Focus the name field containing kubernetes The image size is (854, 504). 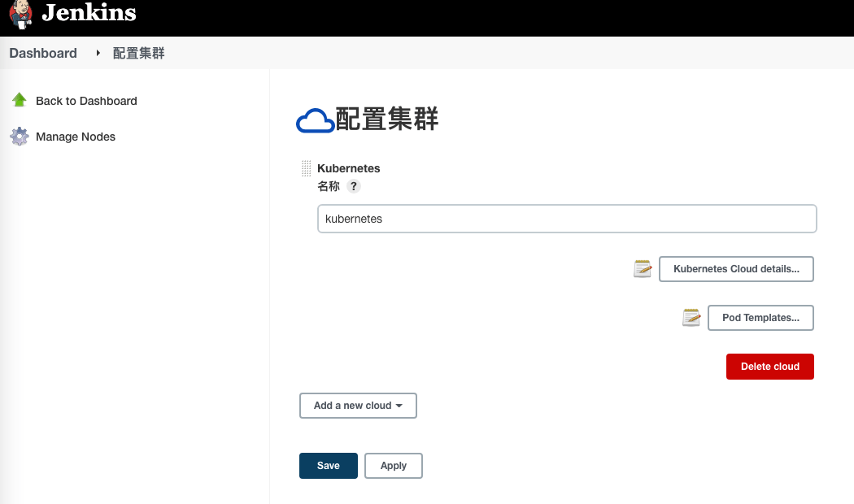coord(566,219)
